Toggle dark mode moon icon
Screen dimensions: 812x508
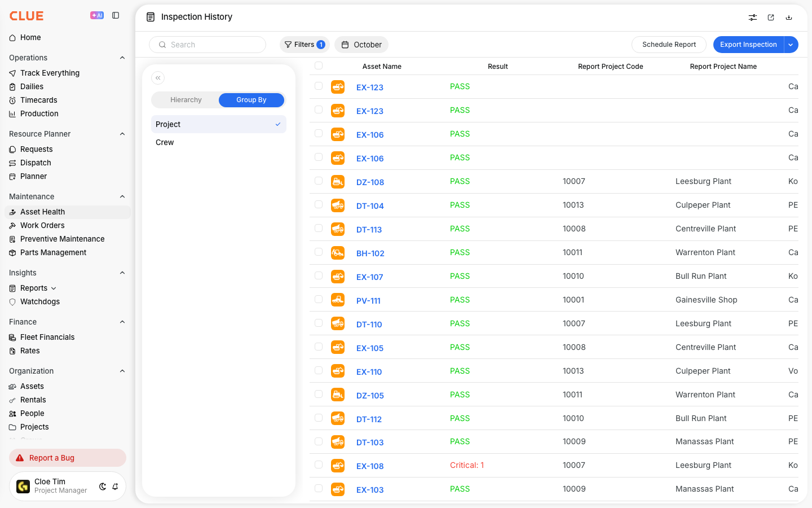point(103,487)
